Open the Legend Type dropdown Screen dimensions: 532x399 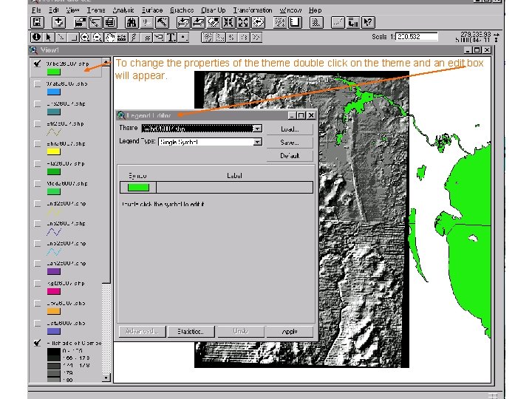click(x=257, y=142)
